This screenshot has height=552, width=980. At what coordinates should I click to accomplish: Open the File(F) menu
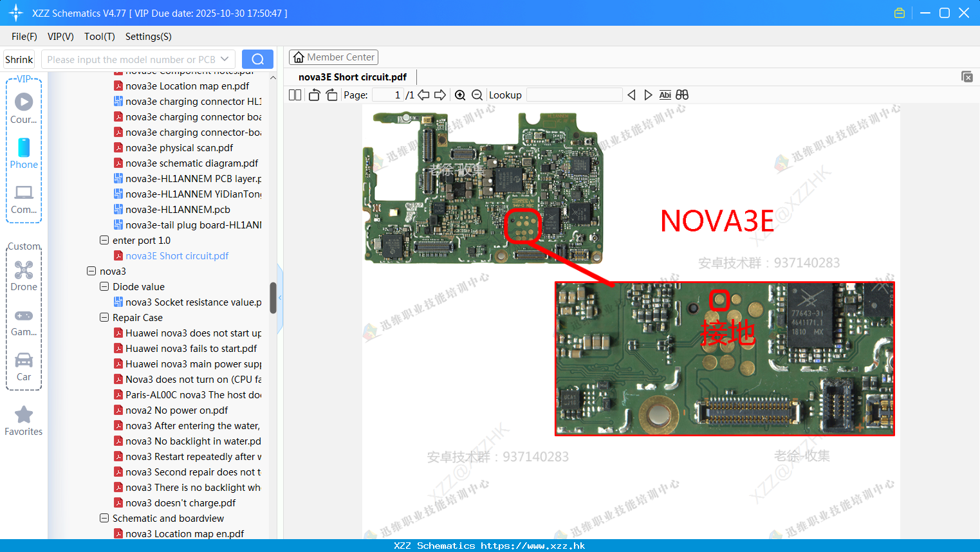[x=24, y=37]
